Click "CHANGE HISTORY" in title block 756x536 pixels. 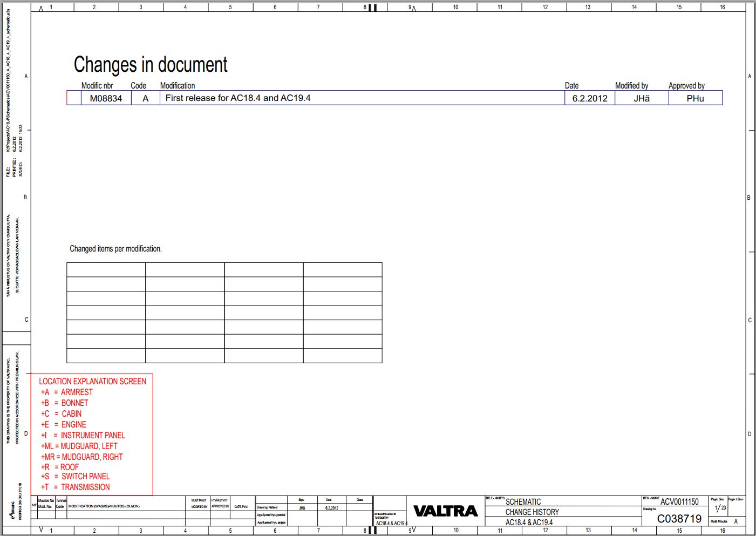(532, 512)
